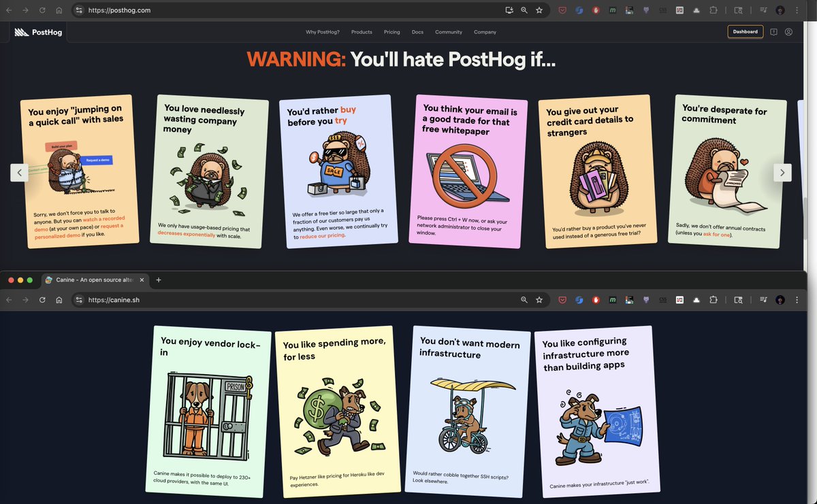Open profile avatar in posthog.com window toolbar
Viewport: 817px width, 504px height.
(780, 11)
